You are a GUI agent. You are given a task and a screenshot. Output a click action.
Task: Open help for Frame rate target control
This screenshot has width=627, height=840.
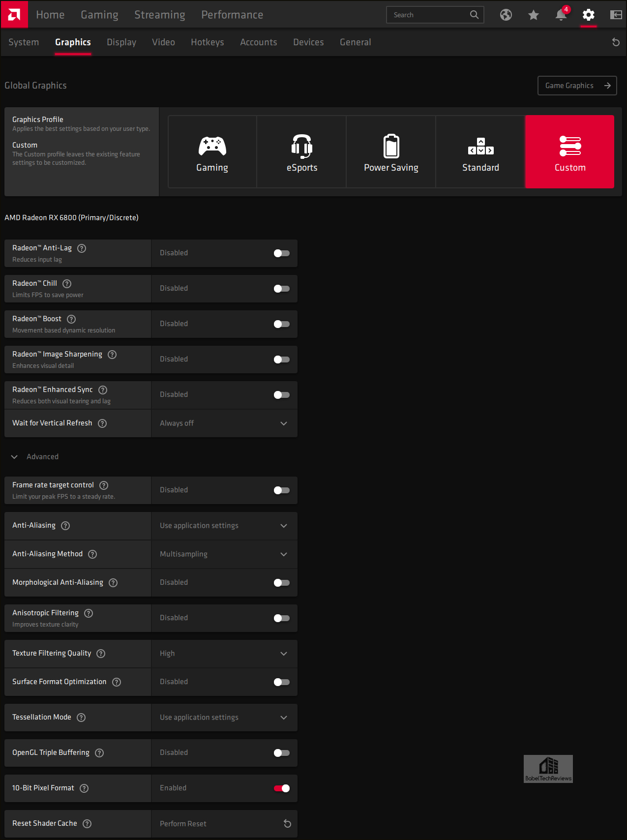point(104,485)
